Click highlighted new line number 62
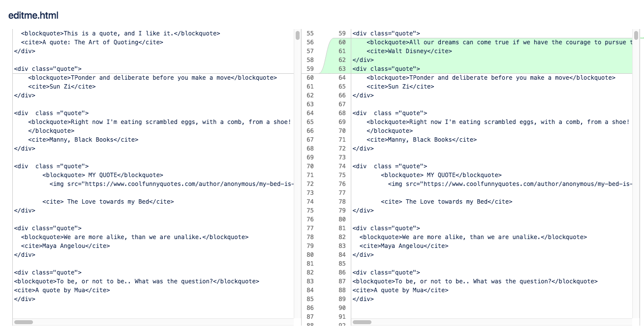The image size is (644, 334). [x=342, y=60]
